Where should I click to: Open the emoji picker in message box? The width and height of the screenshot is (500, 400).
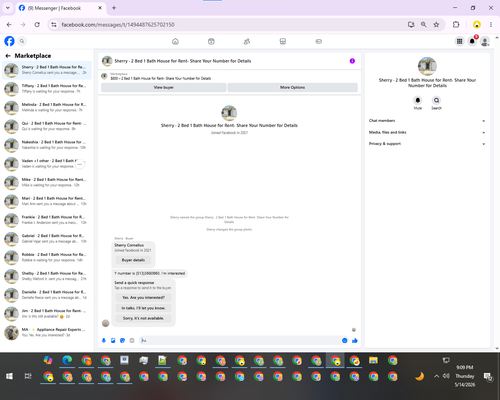[345, 340]
